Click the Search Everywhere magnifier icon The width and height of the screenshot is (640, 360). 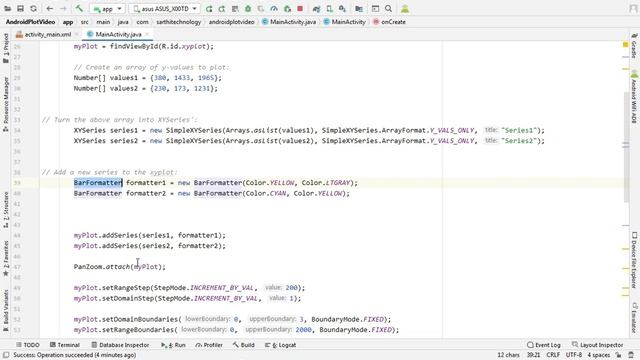pos(388,9)
